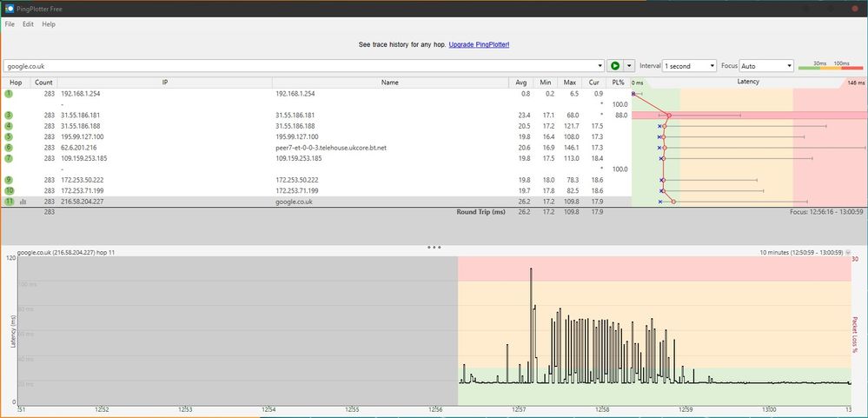The image size is (868, 418).
Task: Sort by the IP column header
Action: coord(165,83)
